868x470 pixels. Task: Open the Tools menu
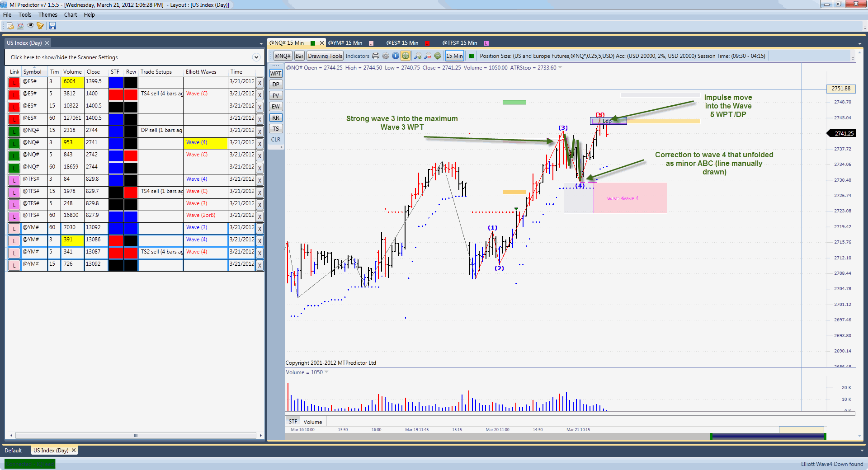click(x=25, y=14)
